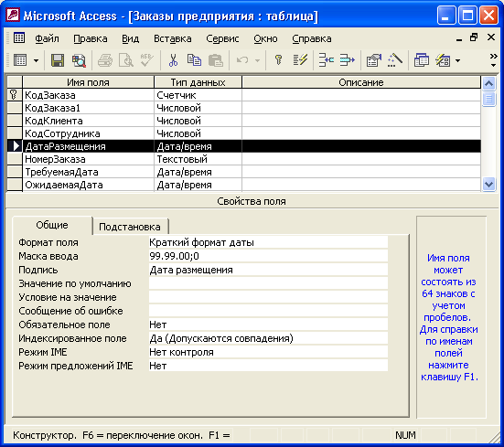
Task: Click the field list scrollbar thumb
Action: [x=488, y=99]
